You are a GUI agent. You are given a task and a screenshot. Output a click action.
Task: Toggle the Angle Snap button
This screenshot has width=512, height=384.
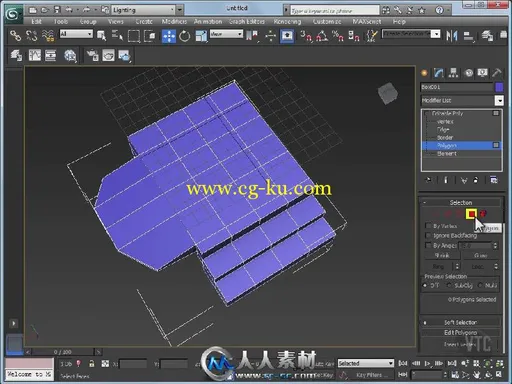click(x=322, y=35)
